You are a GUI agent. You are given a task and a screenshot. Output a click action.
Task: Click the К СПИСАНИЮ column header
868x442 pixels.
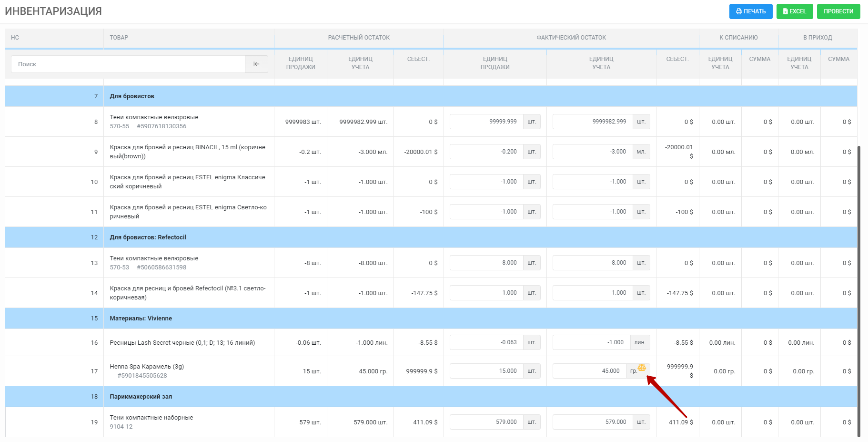click(x=738, y=38)
